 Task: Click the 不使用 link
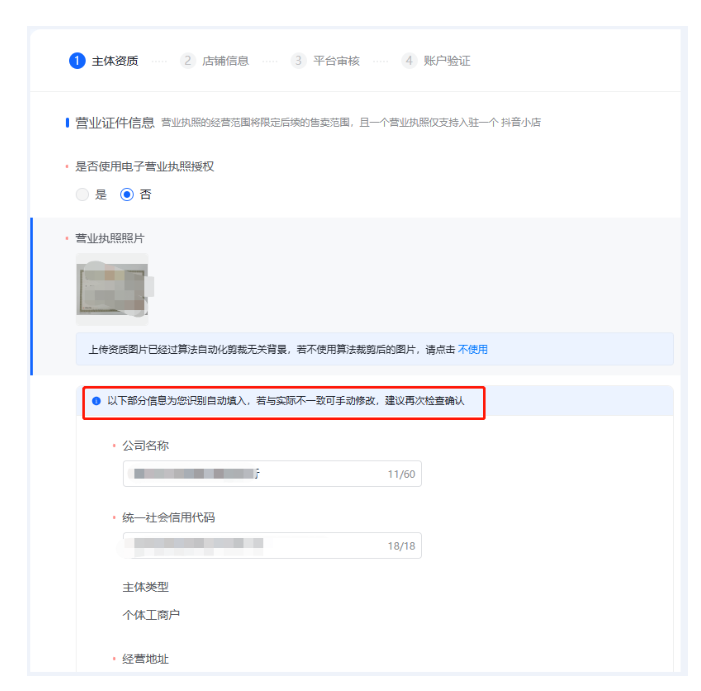(473, 350)
